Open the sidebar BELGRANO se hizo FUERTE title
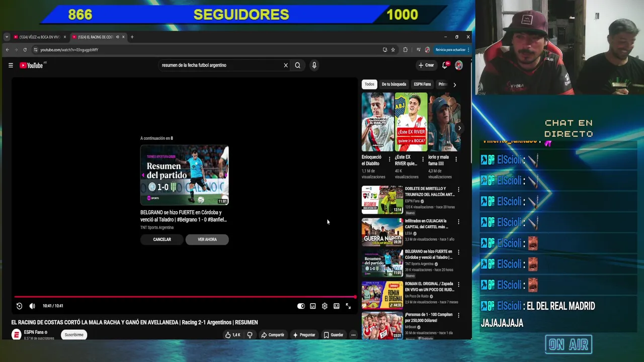The height and width of the screenshot is (362, 644). coord(429,254)
